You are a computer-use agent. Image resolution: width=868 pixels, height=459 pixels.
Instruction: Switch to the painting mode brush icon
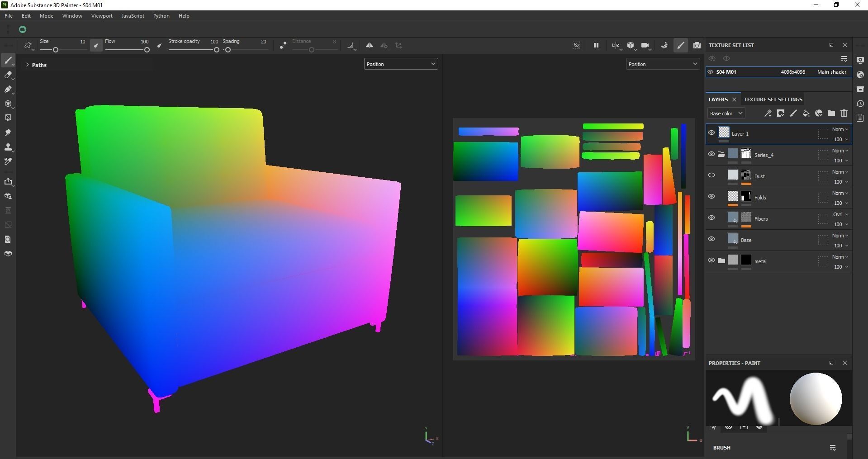(681, 45)
